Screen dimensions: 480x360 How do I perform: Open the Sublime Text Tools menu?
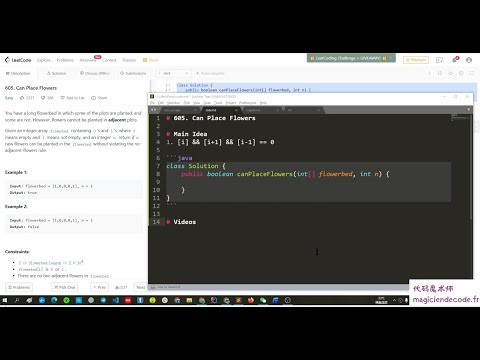pyautogui.click(x=218, y=103)
